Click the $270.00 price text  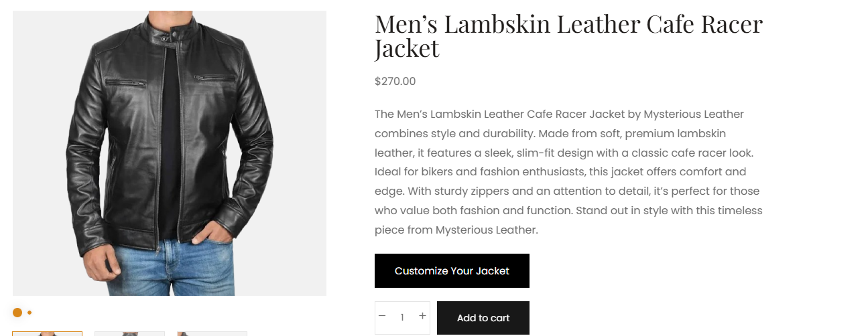395,82
